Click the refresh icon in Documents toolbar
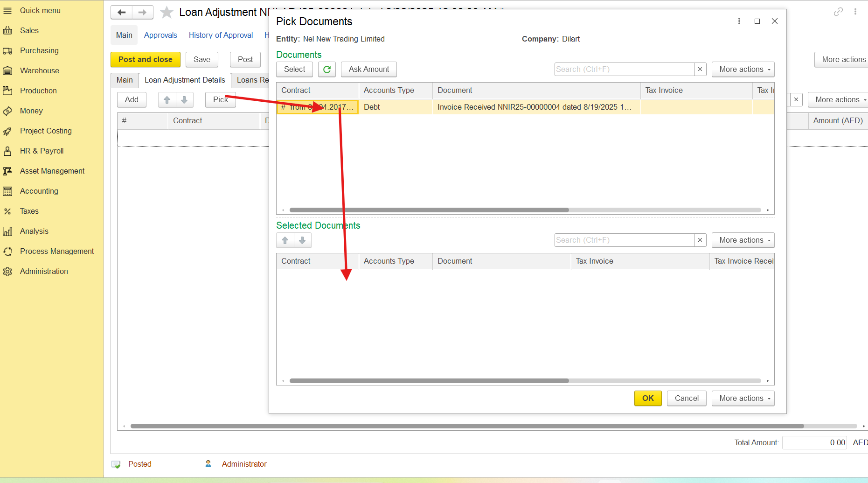This screenshot has height=483, width=868. coord(327,70)
